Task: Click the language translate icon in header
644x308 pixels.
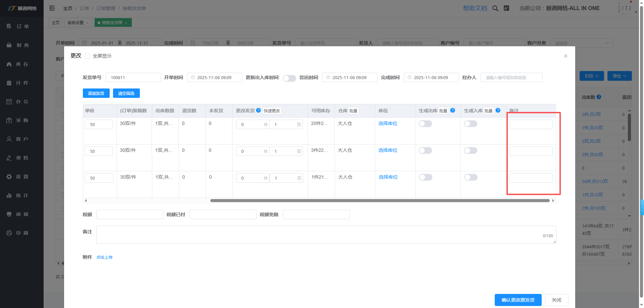Action: pos(506,8)
